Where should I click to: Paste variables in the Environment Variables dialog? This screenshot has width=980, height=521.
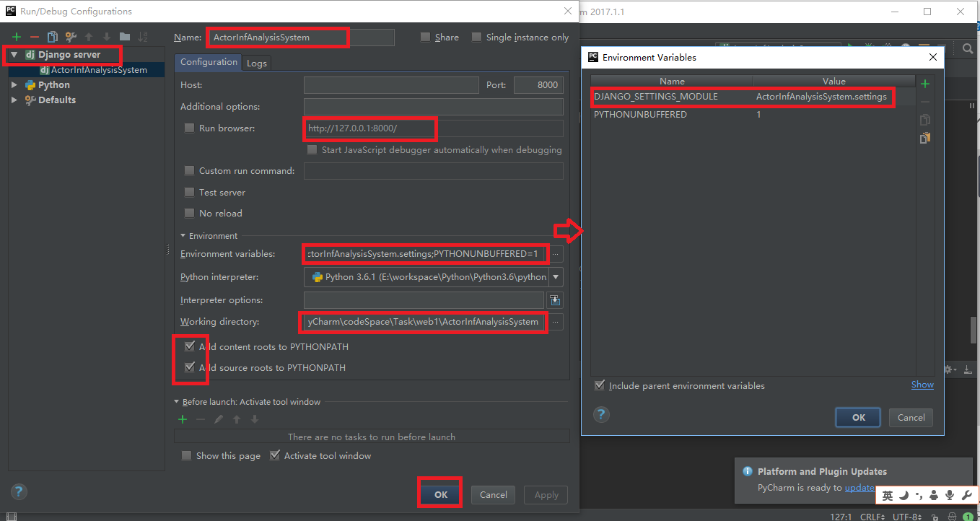pos(925,137)
